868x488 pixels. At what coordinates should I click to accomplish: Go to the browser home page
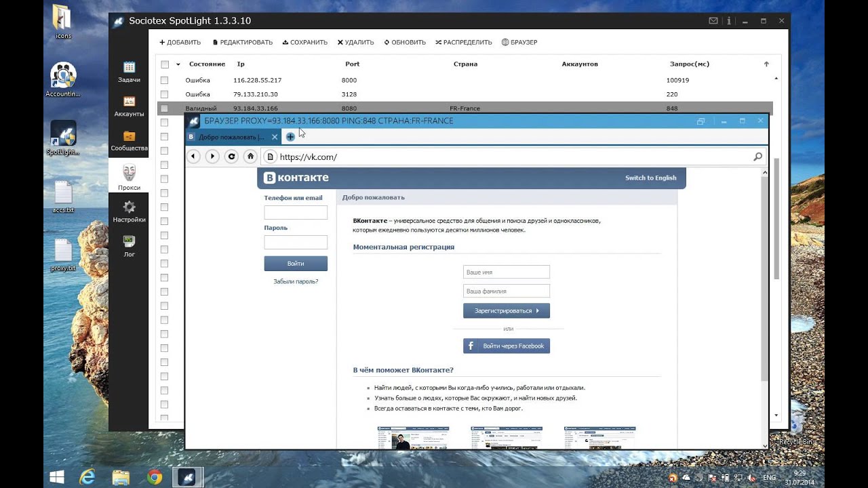(x=250, y=157)
